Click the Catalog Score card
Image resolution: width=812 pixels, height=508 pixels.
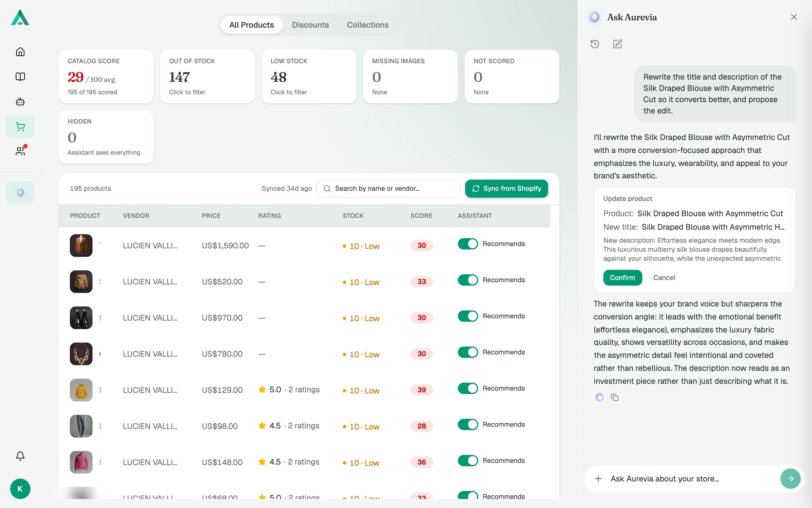pyautogui.click(x=106, y=76)
